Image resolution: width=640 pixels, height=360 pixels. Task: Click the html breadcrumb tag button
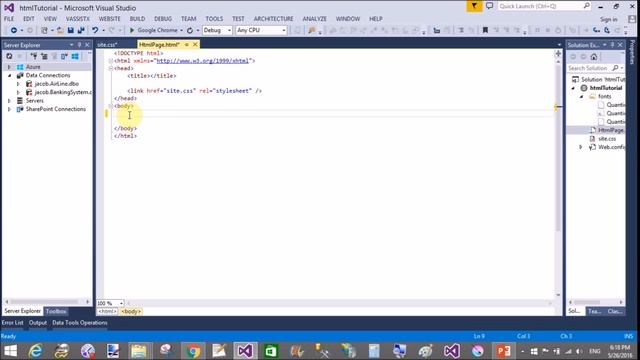pyautogui.click(x=107, y=311)
